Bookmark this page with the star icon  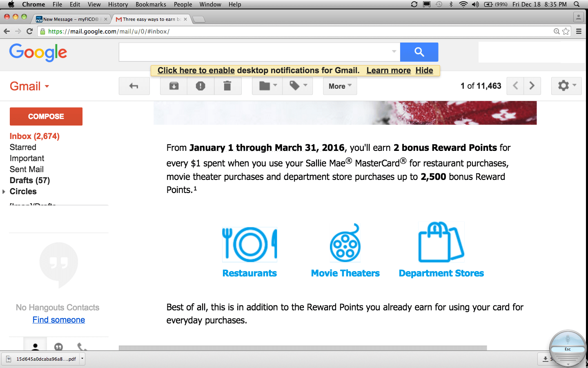point(566,31)
